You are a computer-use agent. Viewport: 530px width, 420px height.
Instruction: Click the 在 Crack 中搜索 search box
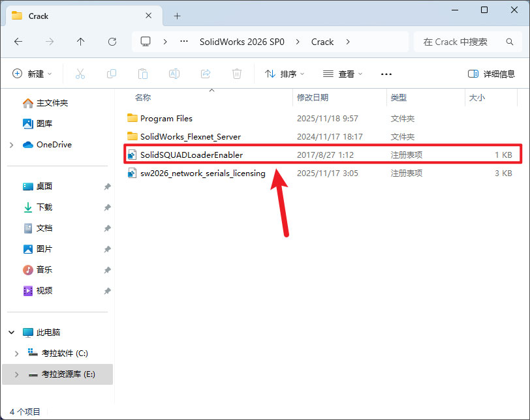(x=460, y=42)
